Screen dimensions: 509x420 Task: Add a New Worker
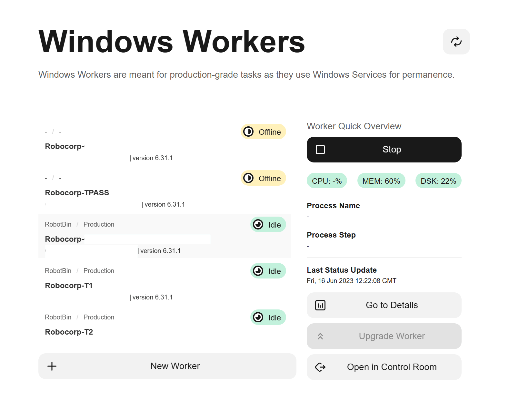click(167, 366)
